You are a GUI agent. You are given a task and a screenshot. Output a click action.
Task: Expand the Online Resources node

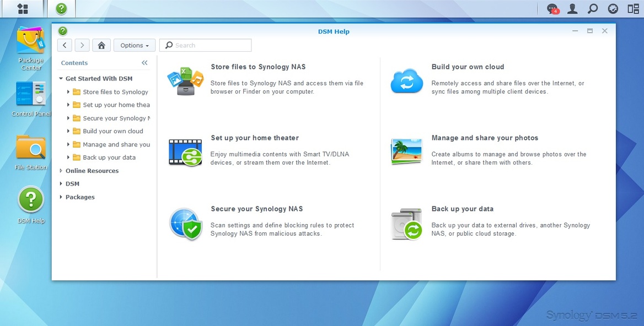pos(61,171)
